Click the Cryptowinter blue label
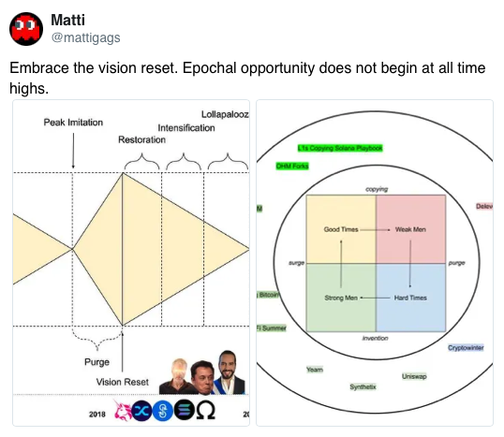504x437 pixels. point(466,348)
